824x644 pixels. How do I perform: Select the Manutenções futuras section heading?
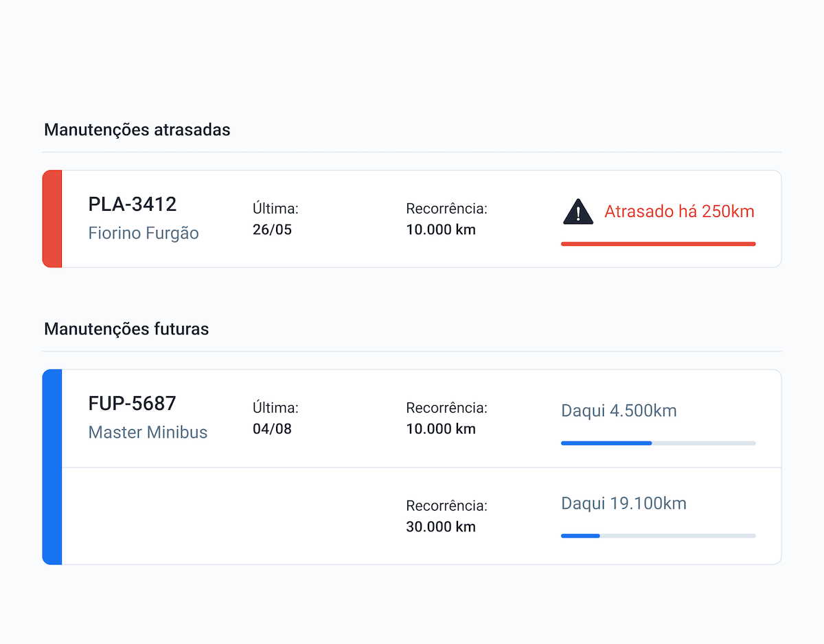coord(126,329)
